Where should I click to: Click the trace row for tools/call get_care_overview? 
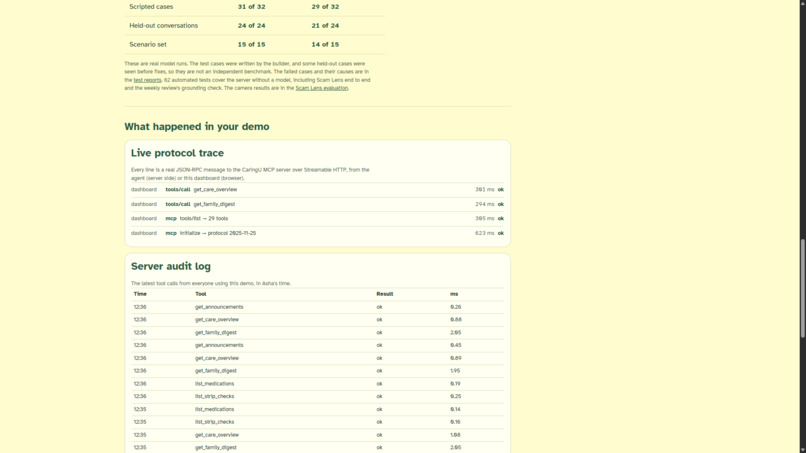[317, 190]
